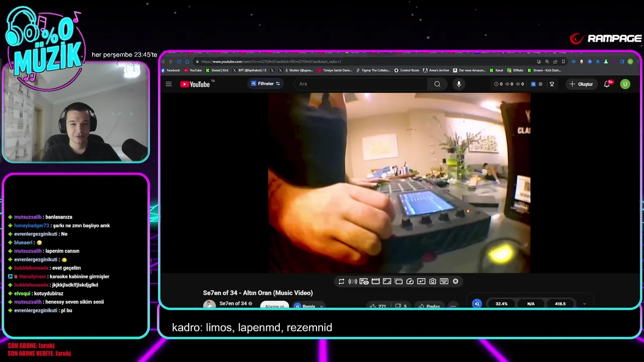Image resolution: width=644 pixels, height=362 pixels.
Task: Reload the page with refresh icon
Action: click(179, 61)
